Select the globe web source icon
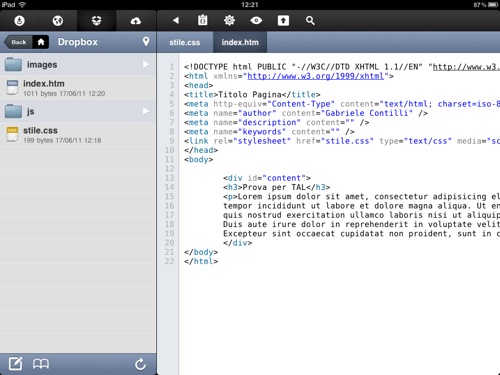Viewport: 500px width, 375px height. click(58, 21)
